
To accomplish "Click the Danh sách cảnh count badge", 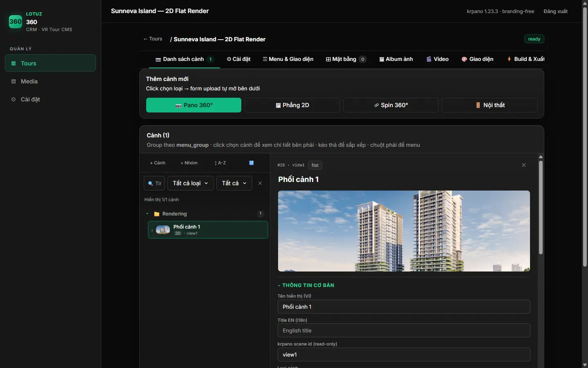I will point(211,59).
